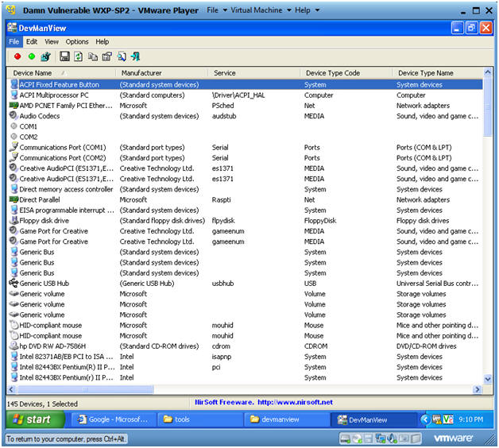The width and height of the screenshot is (499, 448).
Task: Click the Refresh toolbar icon
Action: pyautogui.click(x=79, y=56)
